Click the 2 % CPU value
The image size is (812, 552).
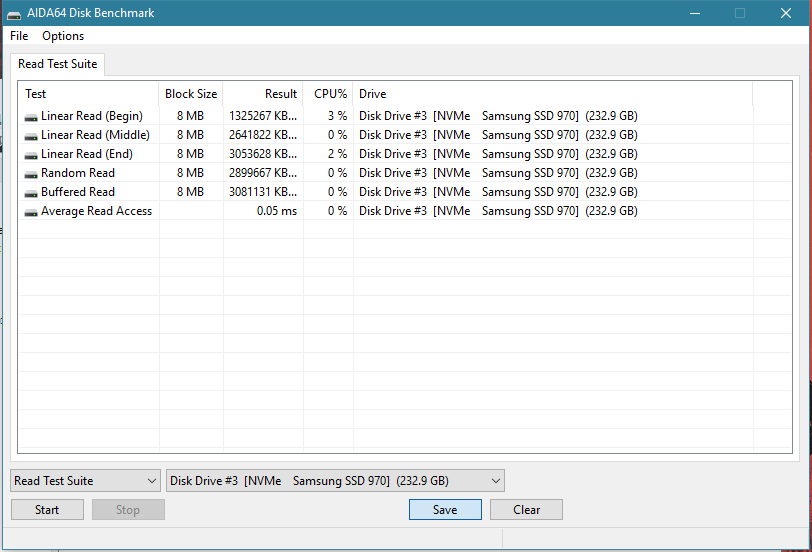(x=337, y=154)
